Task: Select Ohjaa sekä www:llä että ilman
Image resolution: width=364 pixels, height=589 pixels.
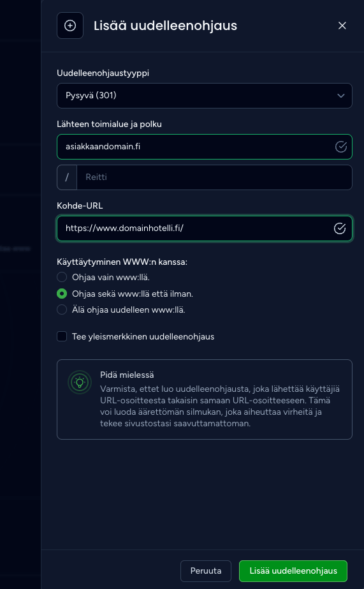Action: point(62,294)
